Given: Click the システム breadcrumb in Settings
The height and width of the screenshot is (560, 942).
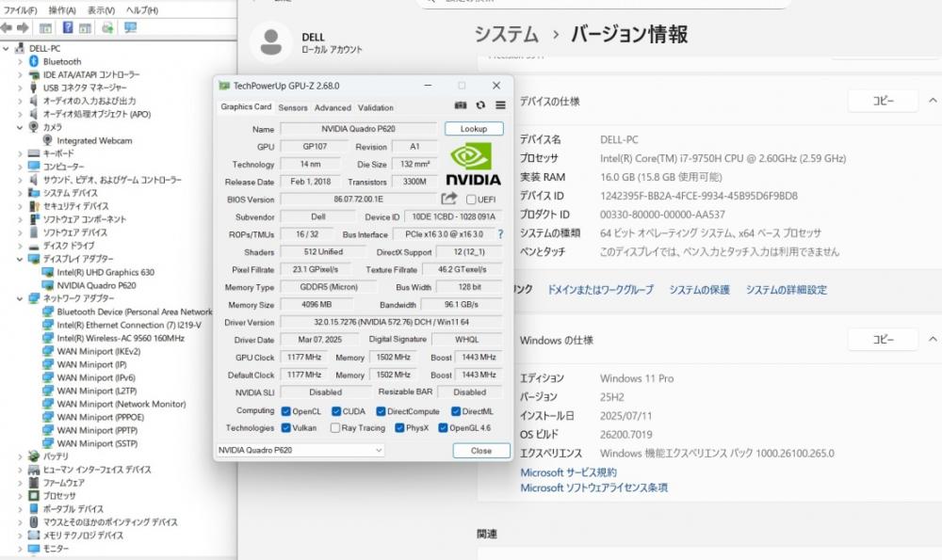Looking at the screenshot, I should 507,34.
